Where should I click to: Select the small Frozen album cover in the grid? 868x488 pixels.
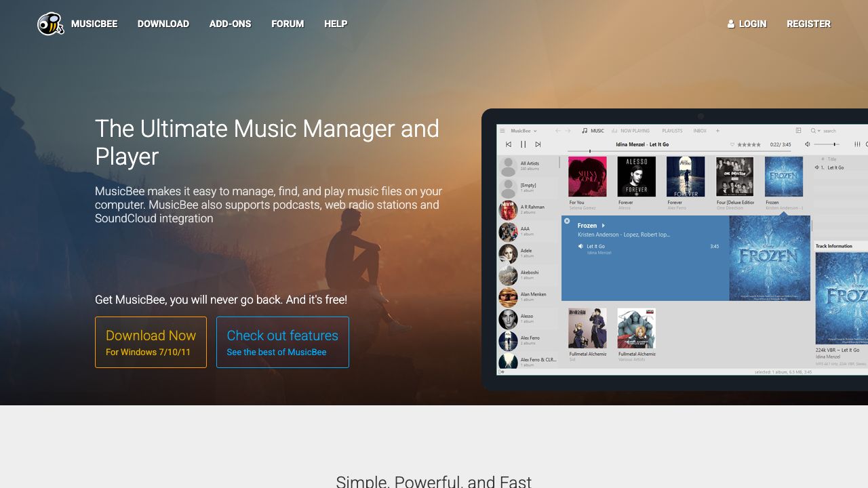pyautogui.click(x=784, y=177)
